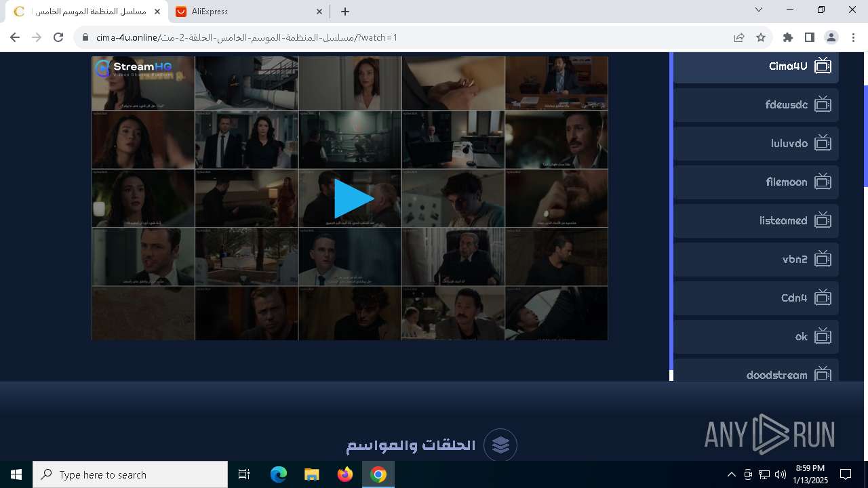Image resolution: width=868 pixels, height=488 pixels.
Task: Open File Explorer from the taskbar
Action: click(312, 474)
